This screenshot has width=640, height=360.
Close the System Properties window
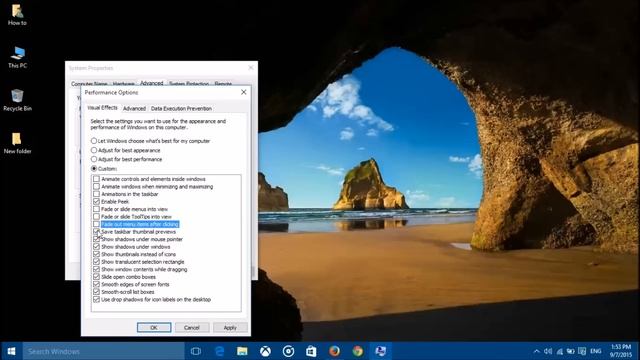point(251,68)
